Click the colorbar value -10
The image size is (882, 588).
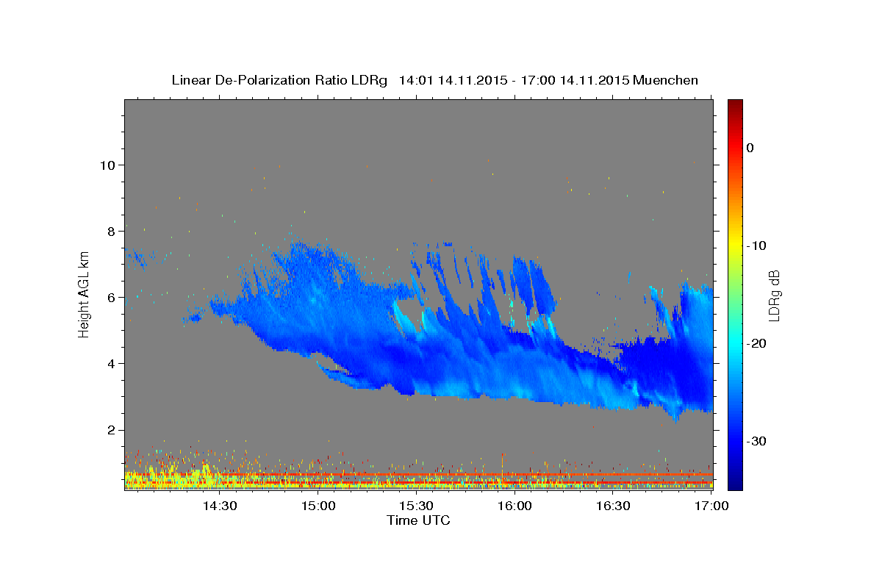coord(757,245)
